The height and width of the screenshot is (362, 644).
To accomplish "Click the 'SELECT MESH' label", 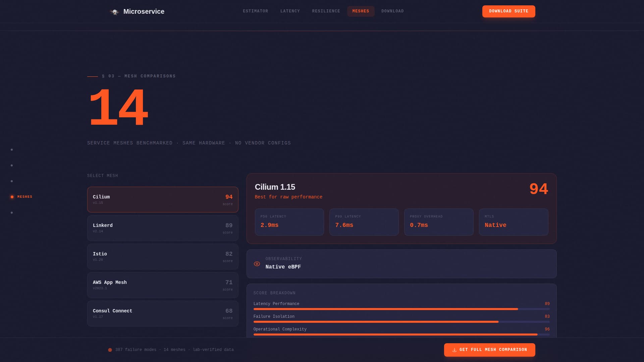I will click(103, 176).
